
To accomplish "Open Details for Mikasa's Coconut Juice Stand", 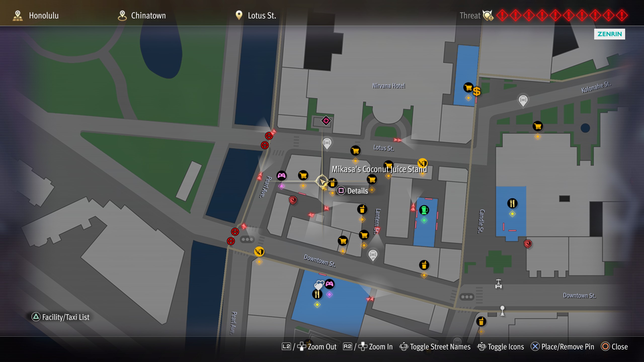I will [352, 191].
